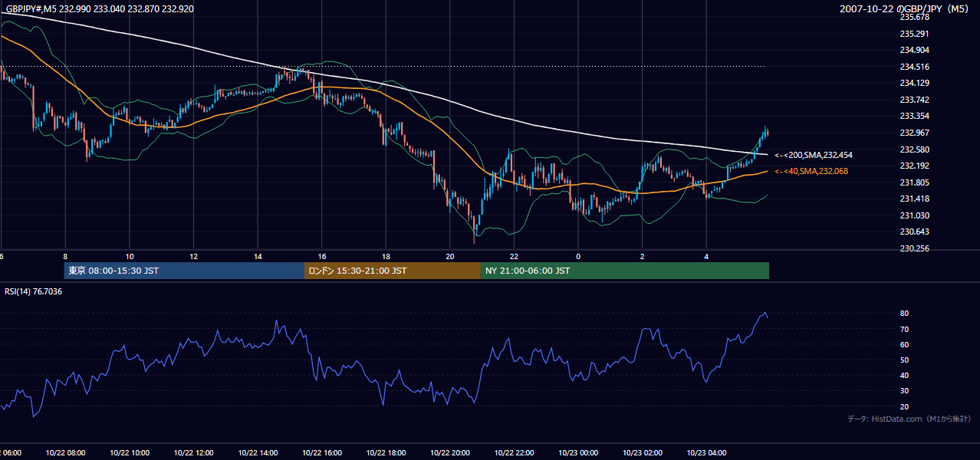Click the time axis label 10/22 20:00
The width and height of the screenshot is (980, 460).
[450, 453]
